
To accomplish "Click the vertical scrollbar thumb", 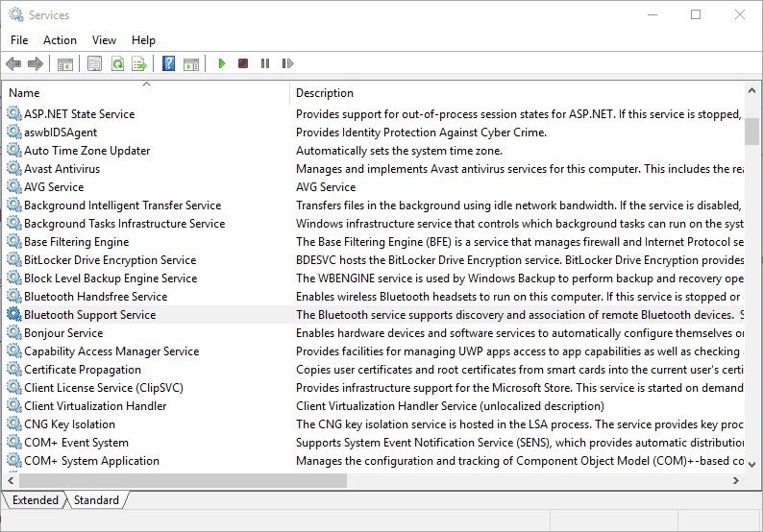I will click(x=751, y=132).
